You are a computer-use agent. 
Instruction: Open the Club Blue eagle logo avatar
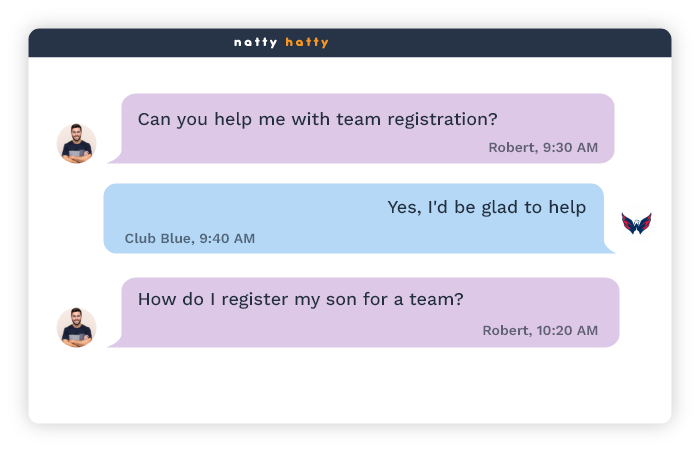pos(636,223)
